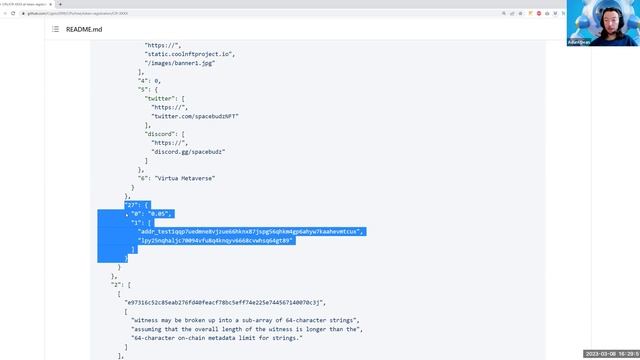This screenshot has height=360, width=640.
Task: Open a new browser tab with plus
Action: point(60,4)
